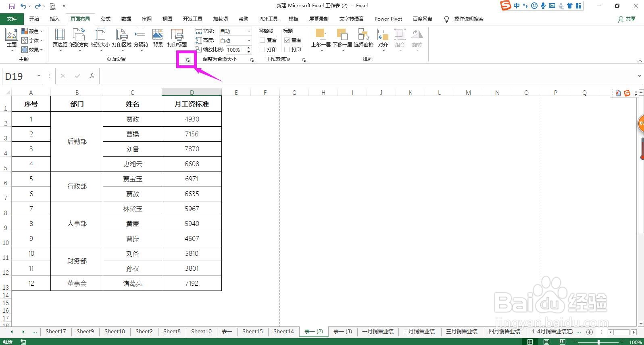Image resolution: width=644 pixels, height=345 pixels.
Task: Switch to Page Layout view in status bar
Action: pos(546,342)
